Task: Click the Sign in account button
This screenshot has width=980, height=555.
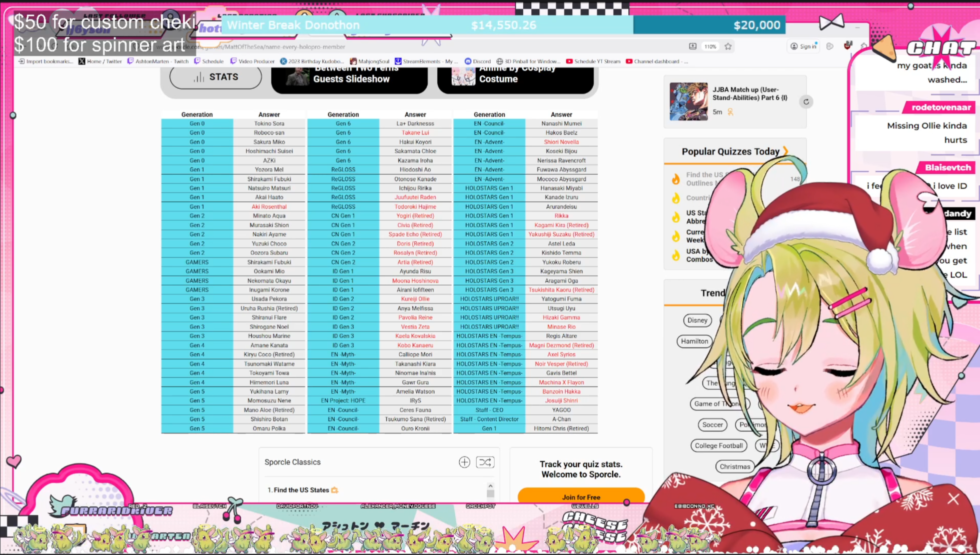Action: (x=804, y=46)
